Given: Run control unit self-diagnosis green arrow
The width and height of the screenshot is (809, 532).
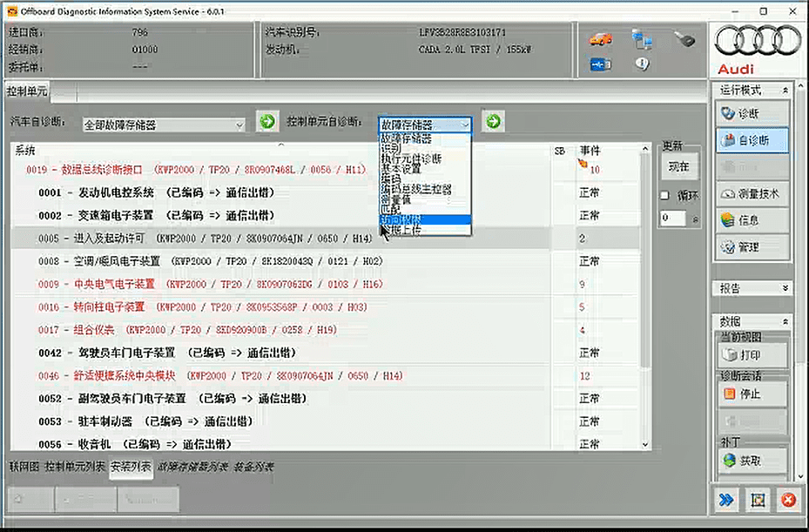Looking at the screenshot, I should [493, 122].
